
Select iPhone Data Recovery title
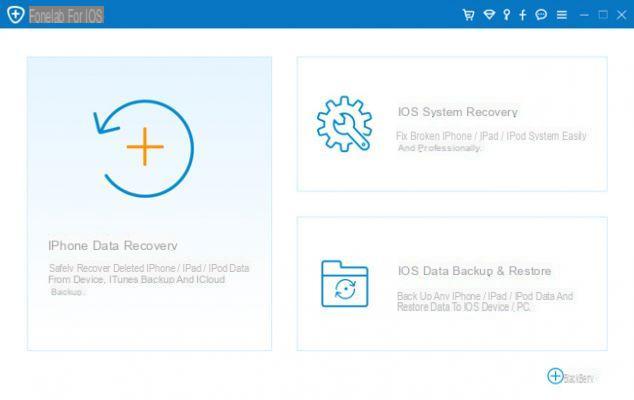pyautogui.click(x=113, y=246)
